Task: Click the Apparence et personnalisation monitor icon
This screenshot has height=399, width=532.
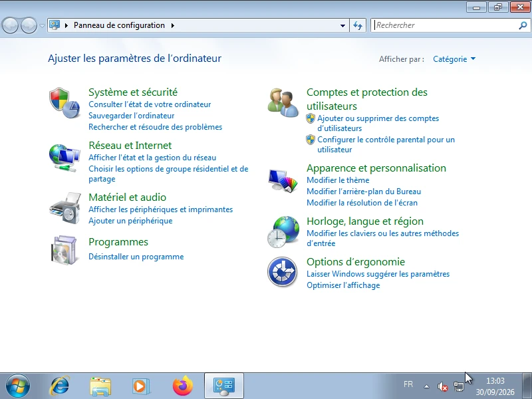Action: [x=283, y=180]
